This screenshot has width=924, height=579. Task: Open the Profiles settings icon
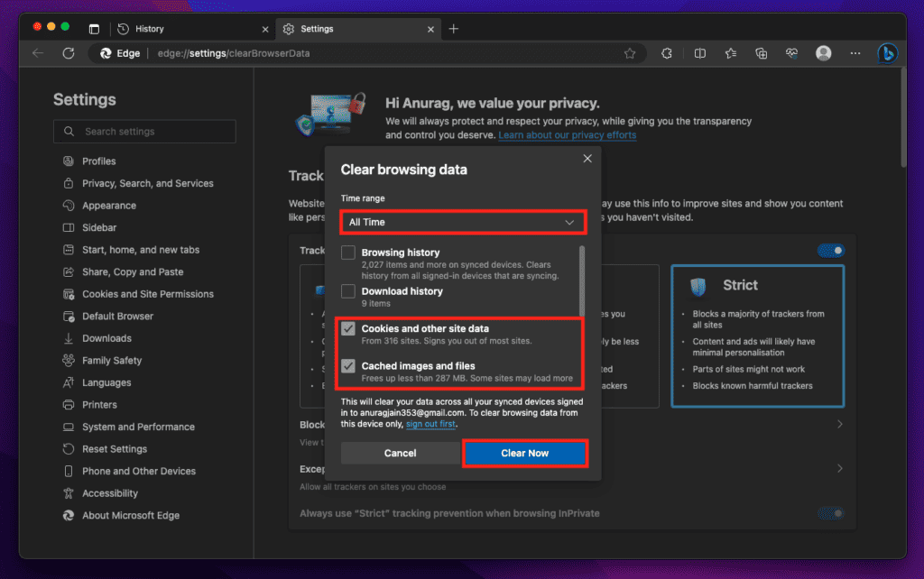(70, 161)
